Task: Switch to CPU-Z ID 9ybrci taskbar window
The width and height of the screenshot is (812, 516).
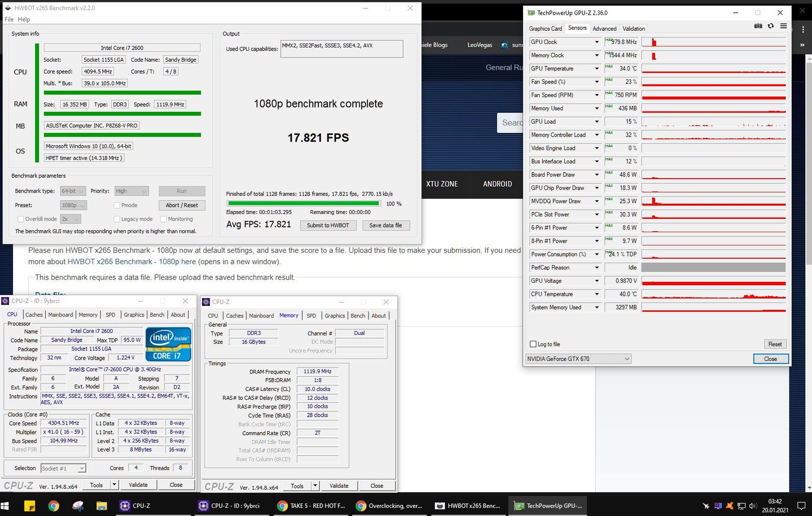Action: click(x=232, y=505)
